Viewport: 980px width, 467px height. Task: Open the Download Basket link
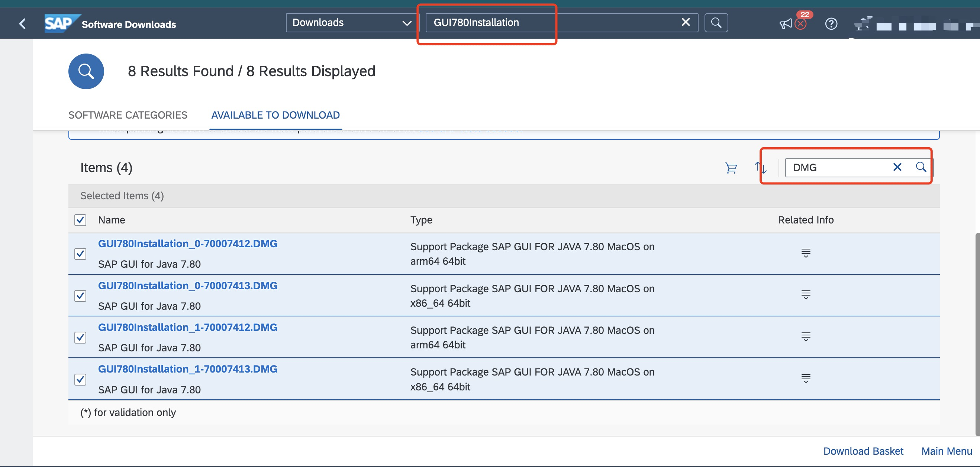(x=863, y=451)
